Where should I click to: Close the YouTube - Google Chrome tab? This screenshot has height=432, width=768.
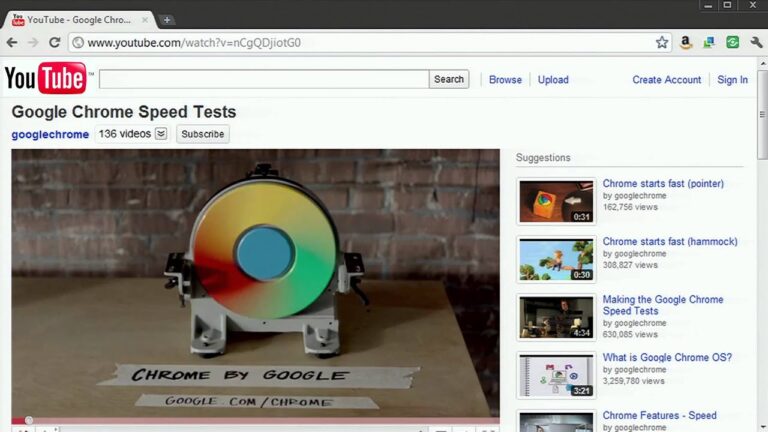point(145,20)
